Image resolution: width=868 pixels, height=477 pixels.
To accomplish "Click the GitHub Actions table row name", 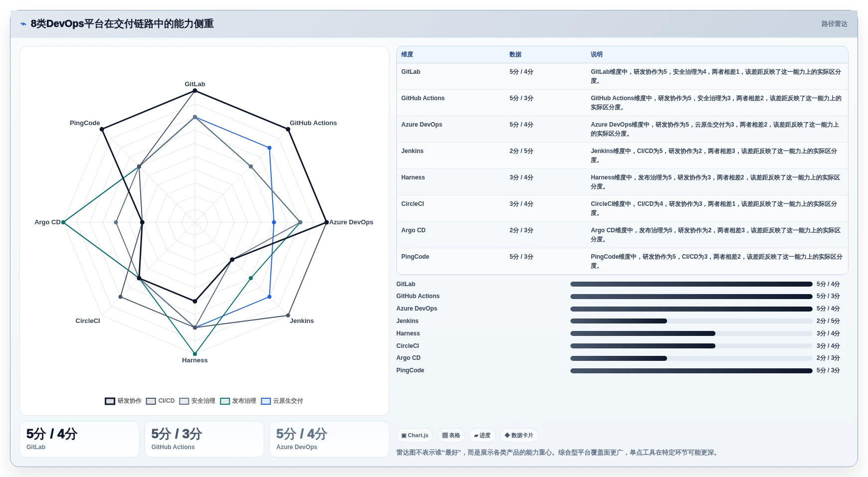I will [x=423, y=98].
